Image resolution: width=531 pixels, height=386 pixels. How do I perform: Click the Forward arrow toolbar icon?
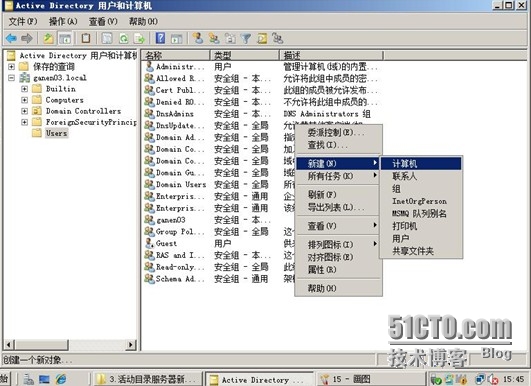(x=27, y=38)
